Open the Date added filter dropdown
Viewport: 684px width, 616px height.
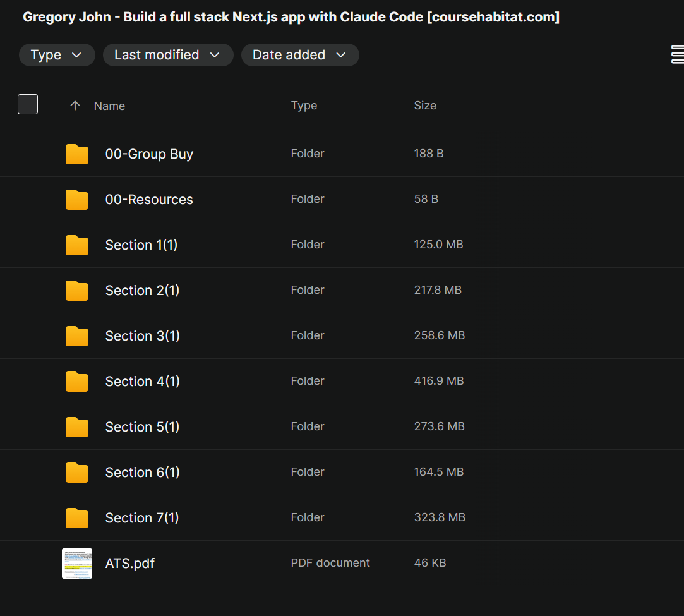tap(300, 55)
